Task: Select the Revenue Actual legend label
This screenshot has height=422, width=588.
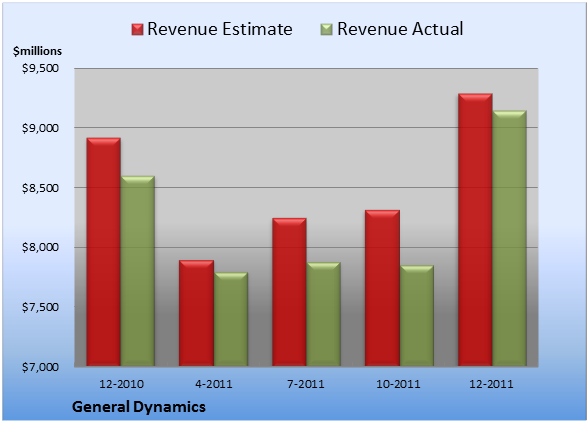Action: (x=400, y=29)
